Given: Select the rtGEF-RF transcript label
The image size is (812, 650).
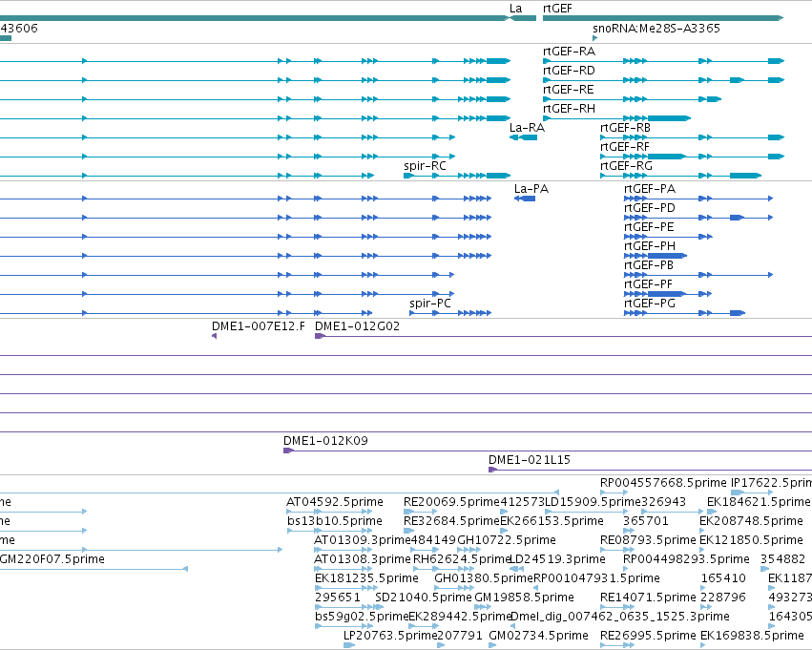Looking at the screenshot, I should pyautogui.click(x=625, y=147).
